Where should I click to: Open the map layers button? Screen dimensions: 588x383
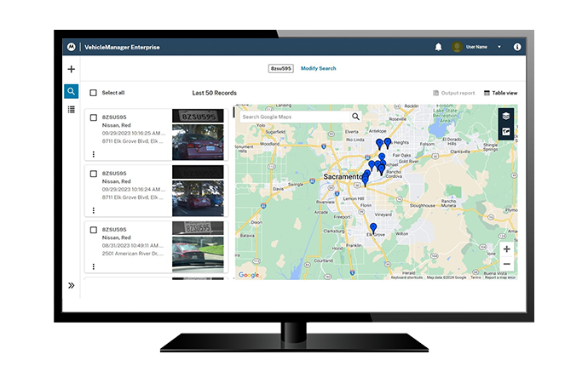506,117
